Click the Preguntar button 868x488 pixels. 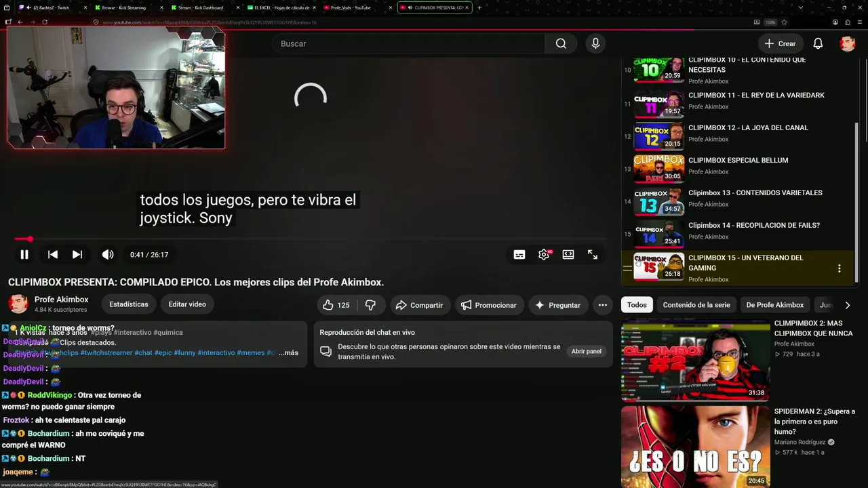557,305
